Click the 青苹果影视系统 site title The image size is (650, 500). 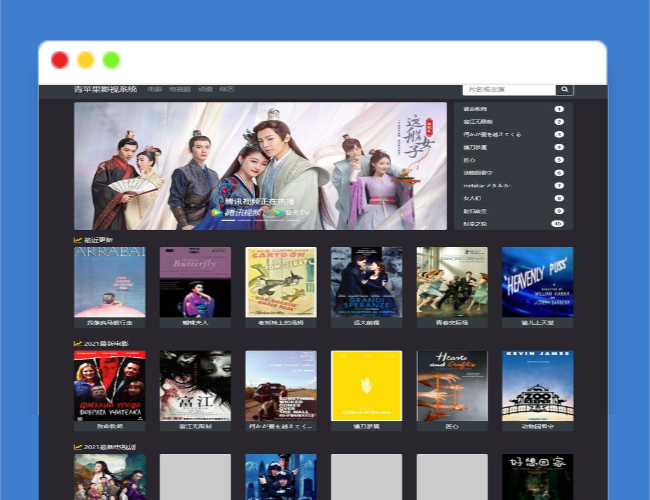point(105,90)
